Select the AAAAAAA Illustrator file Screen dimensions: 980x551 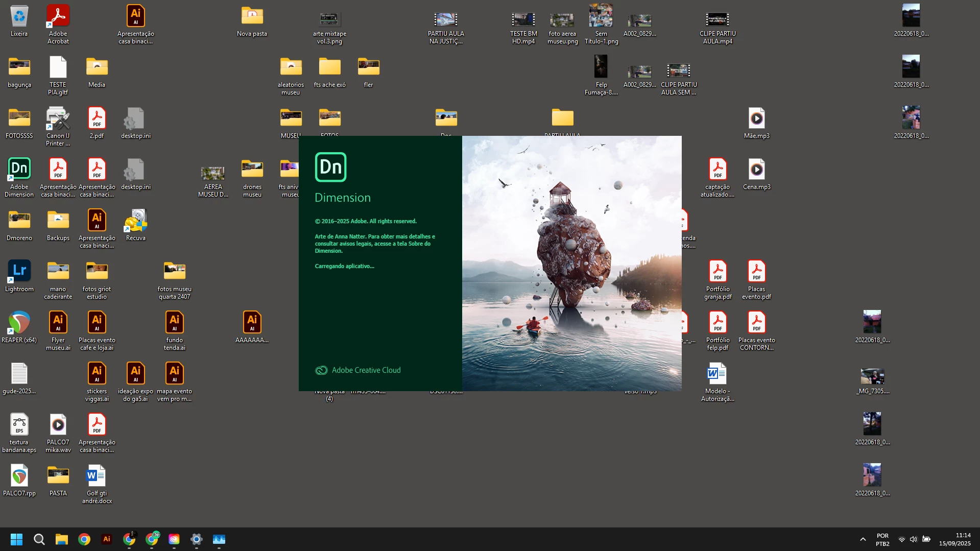[x=252, y=327]
